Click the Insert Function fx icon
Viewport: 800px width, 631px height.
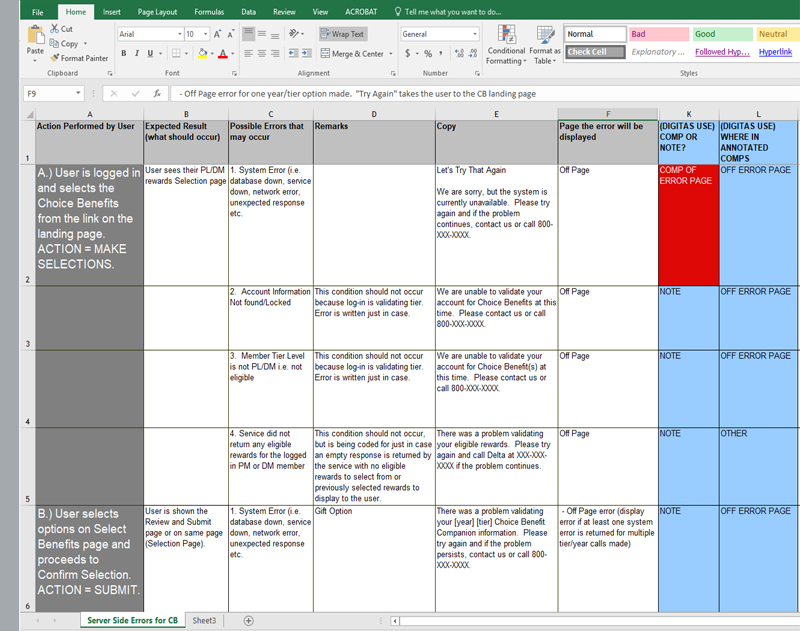coord(157,93)
